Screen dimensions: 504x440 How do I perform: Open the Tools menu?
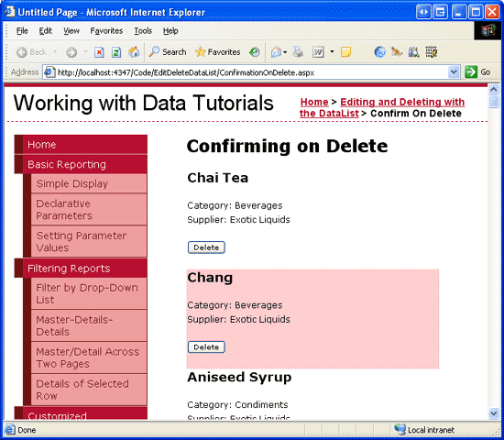point(143,31)
